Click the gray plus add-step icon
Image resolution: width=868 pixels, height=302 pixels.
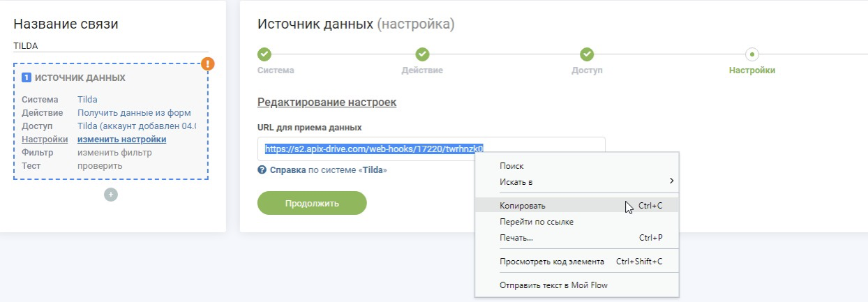coord(111,195)
